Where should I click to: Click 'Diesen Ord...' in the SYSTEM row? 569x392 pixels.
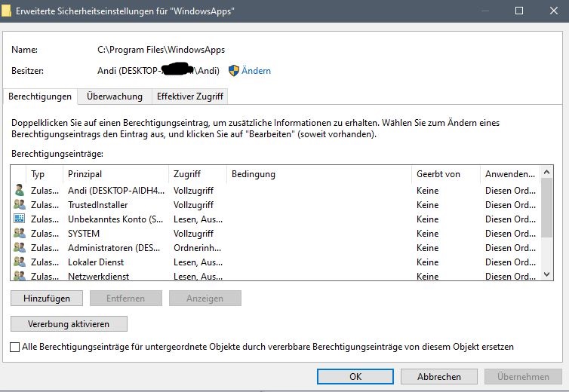pyautogui.click(x=510, y=234)
